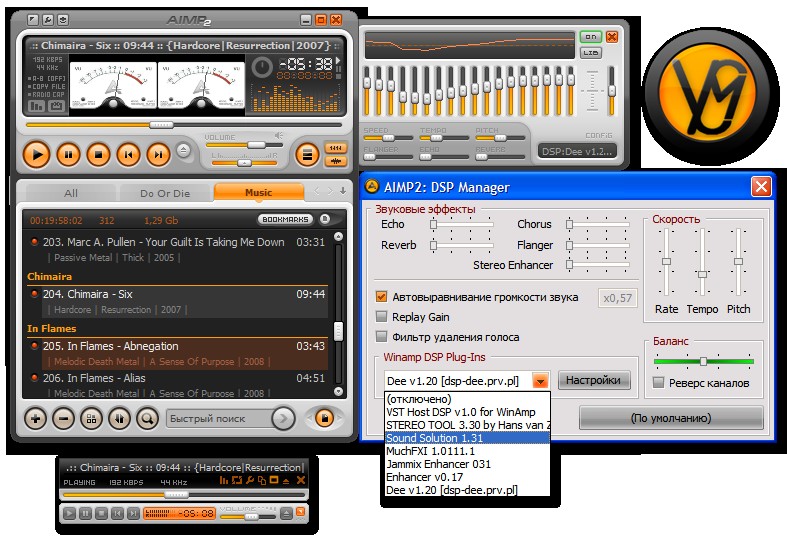Mute sound via the speaker icon near VOLUME

pos(279,136)
